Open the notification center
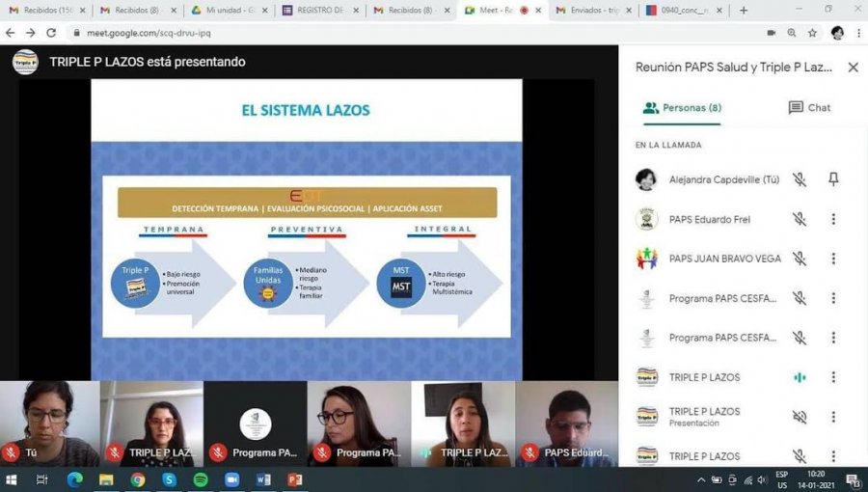Screen dimensions: 868x492 tap(854, 480)
